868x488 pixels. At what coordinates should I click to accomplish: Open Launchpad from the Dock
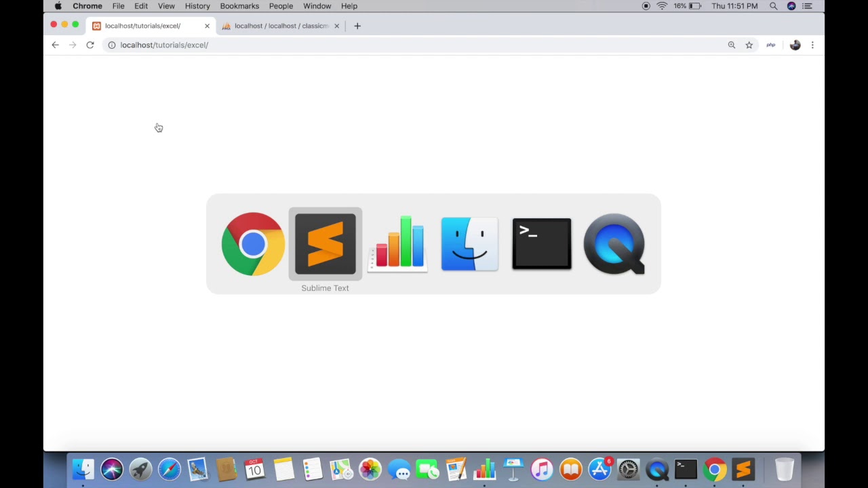(140, 469)
